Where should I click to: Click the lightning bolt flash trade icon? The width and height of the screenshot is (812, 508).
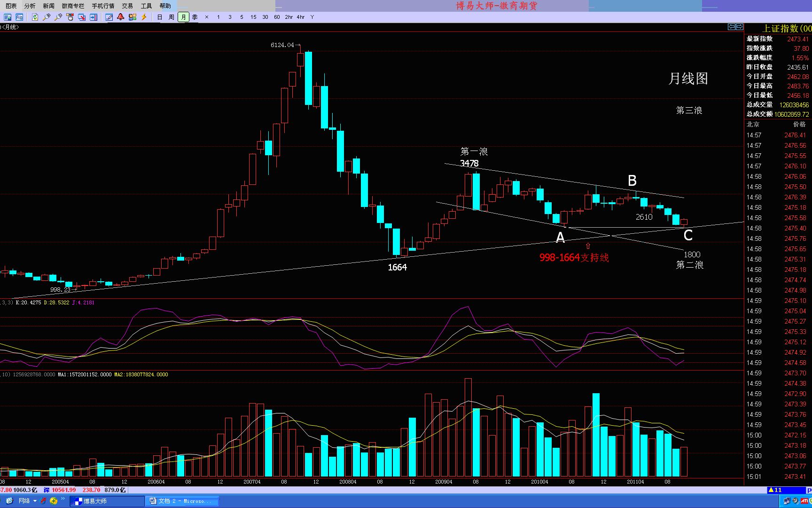pos(144,17)
